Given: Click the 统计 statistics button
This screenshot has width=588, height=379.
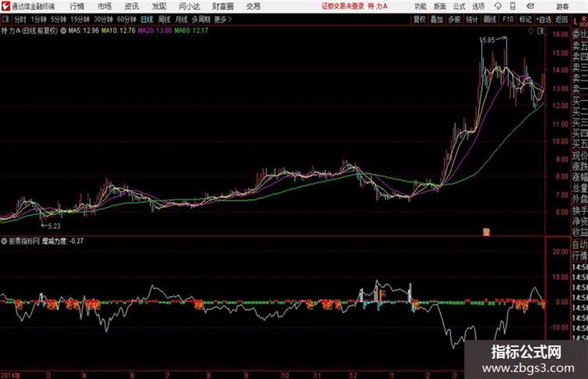Looking at the screenshot, I should 472,19.
